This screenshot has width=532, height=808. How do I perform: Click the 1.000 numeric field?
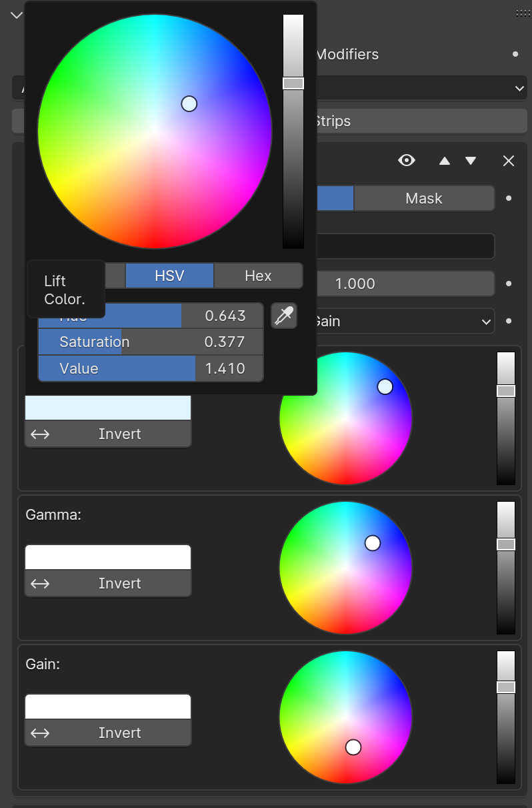click(405, 284)
